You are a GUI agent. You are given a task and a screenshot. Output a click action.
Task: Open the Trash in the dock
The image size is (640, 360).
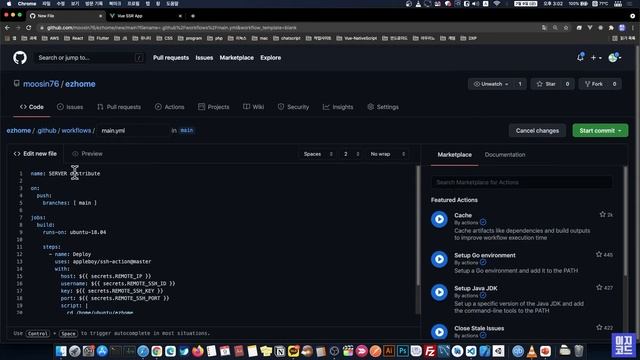click(x=579, y=351)
